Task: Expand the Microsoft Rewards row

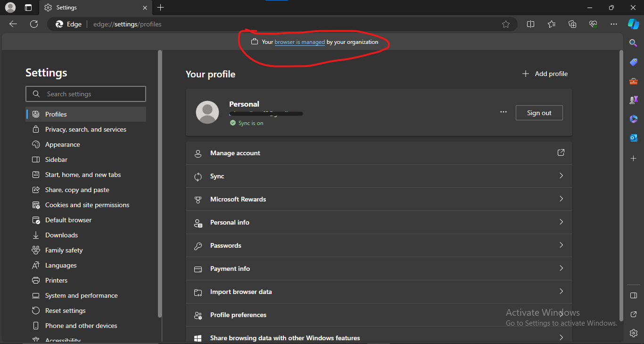Action: tap(379, 199)
